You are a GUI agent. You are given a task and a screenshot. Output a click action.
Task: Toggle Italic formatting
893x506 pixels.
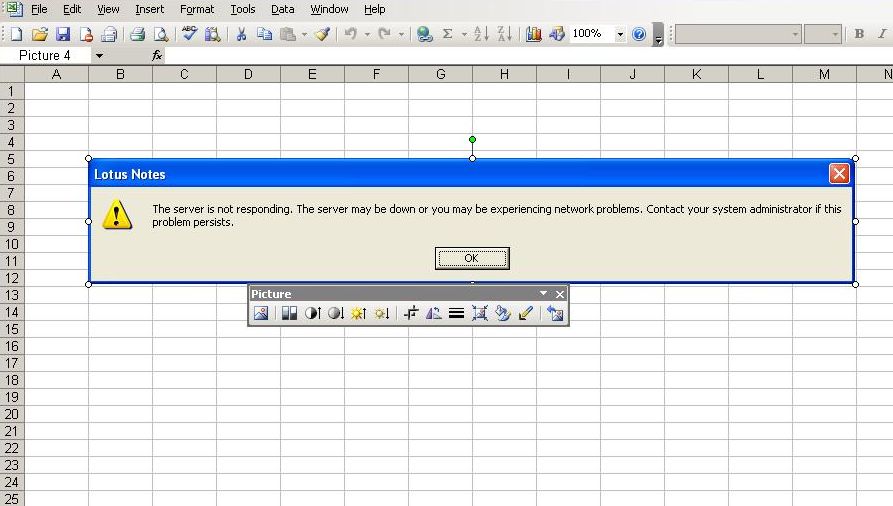click(x=882, y=34)
